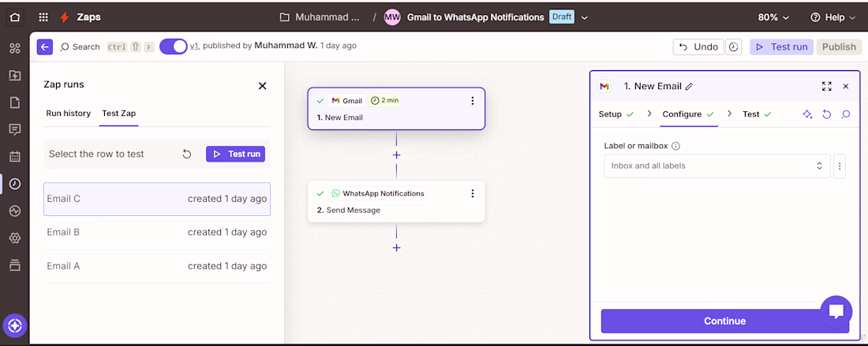Add a step between Gmail and WhatsApp
This screenshot has width=868, height=346.
[396, 155]
